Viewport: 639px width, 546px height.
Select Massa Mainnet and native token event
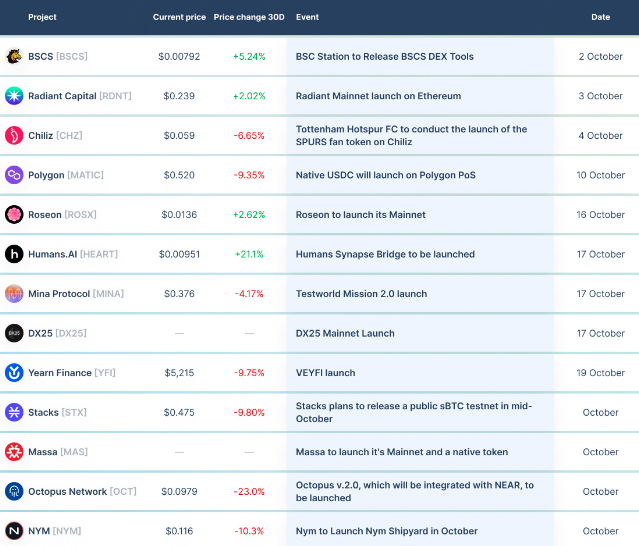pyautogui.click(x=402, y=451)
